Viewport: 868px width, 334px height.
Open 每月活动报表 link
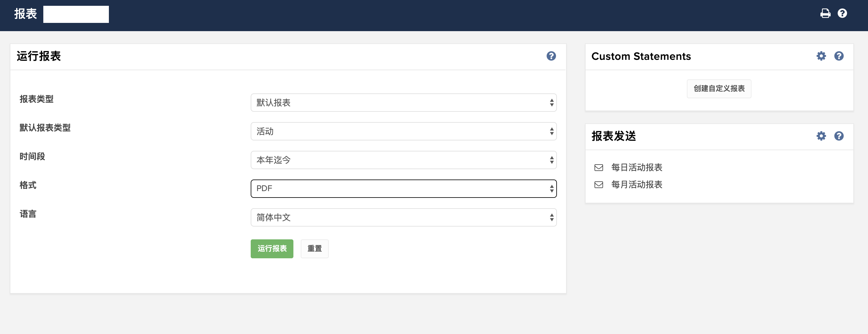pyautogui.click(x=637, y=184)
